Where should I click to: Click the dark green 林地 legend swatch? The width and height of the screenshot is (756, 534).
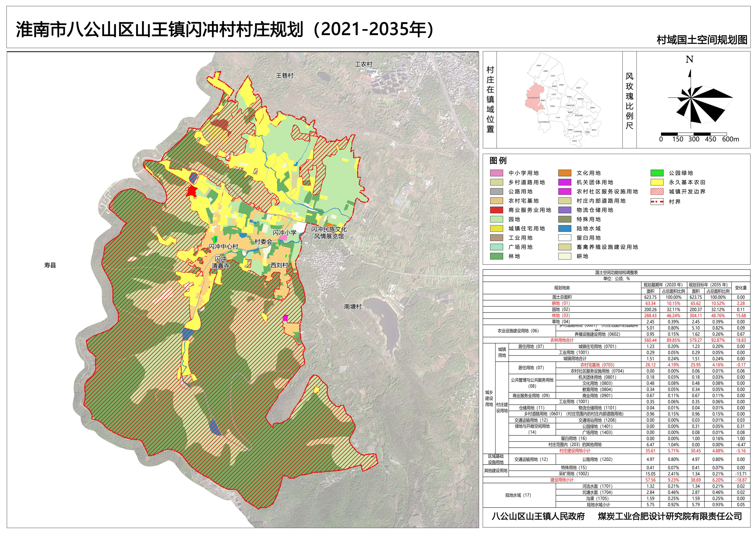(x=497, y=256)
